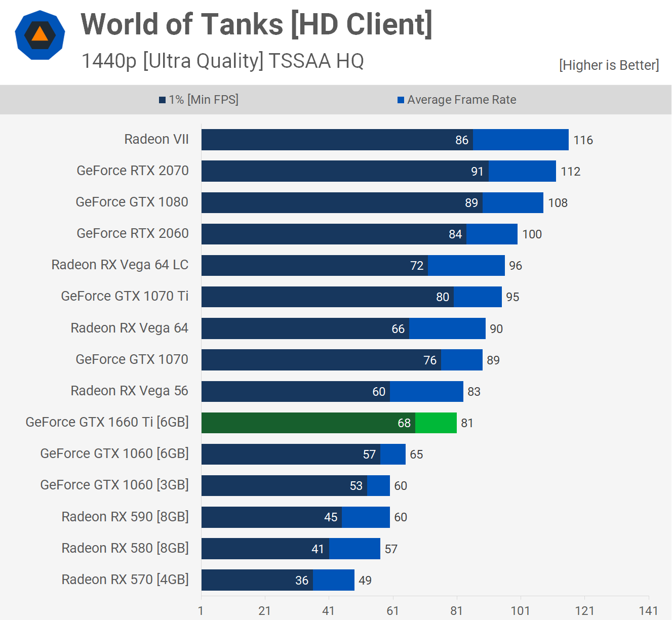Viewport: 672px width, 620px height.
Task: Click the 1% Min FPS legend swatch
Action: [x=163, y=100]
